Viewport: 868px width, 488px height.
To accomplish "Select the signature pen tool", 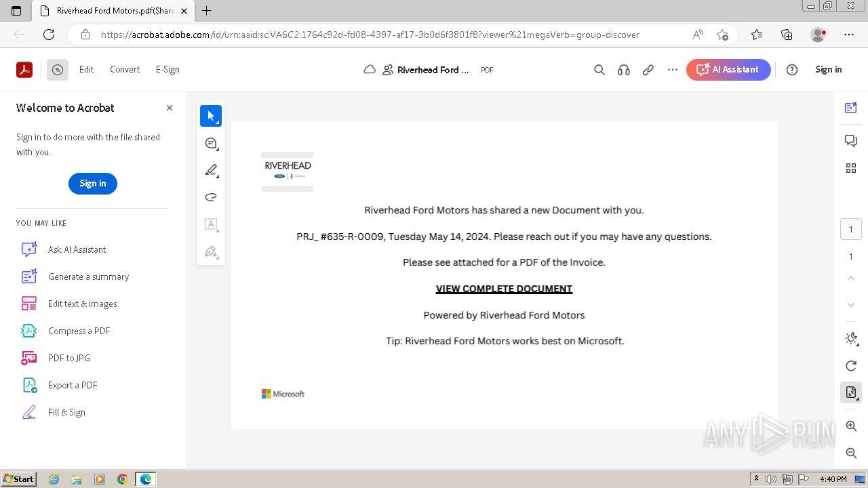I will click(x=211, y=251).
